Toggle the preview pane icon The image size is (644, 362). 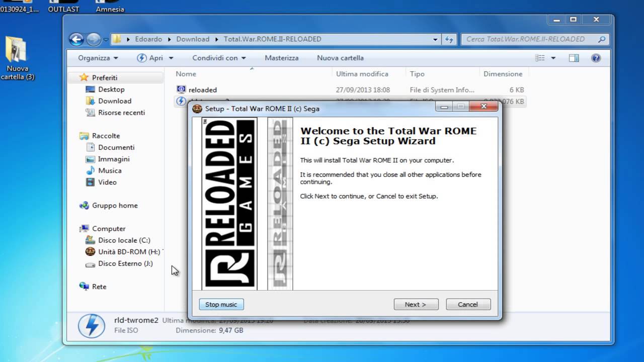pos(574,58)
